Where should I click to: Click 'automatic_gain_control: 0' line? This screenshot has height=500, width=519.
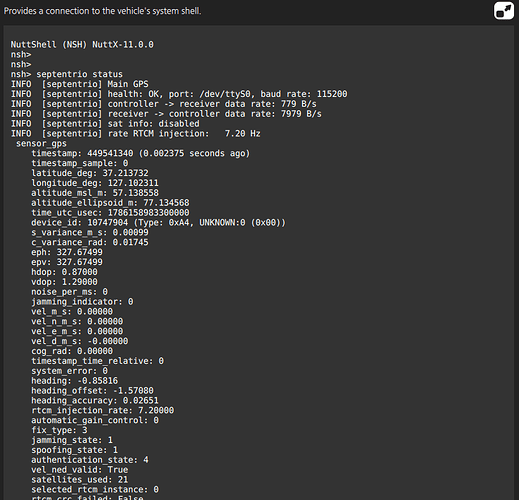[x=95, y=420]
